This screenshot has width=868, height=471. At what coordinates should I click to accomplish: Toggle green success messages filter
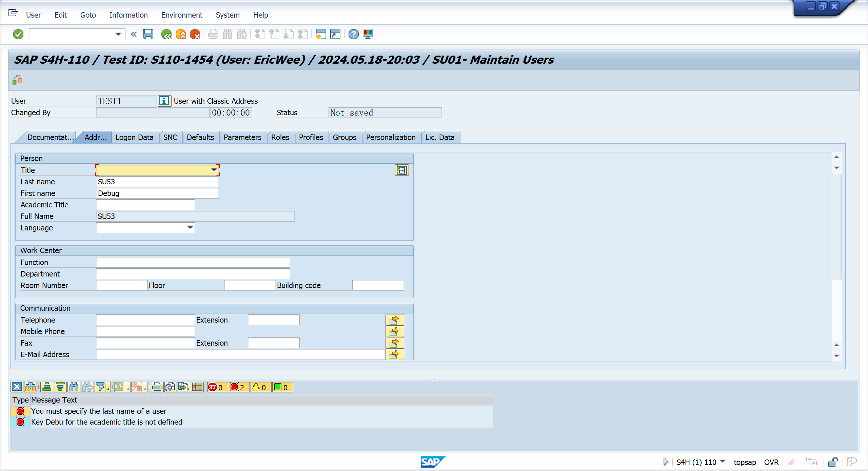(x=281, y=387)
